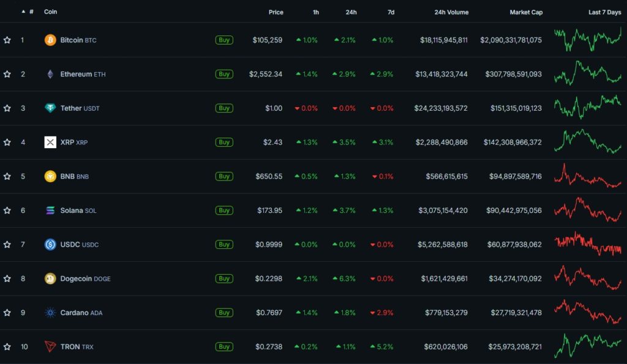Click the Ethereum diamond logo icon
The width and height of the screenshot is (627, 364).
(50, 74)
